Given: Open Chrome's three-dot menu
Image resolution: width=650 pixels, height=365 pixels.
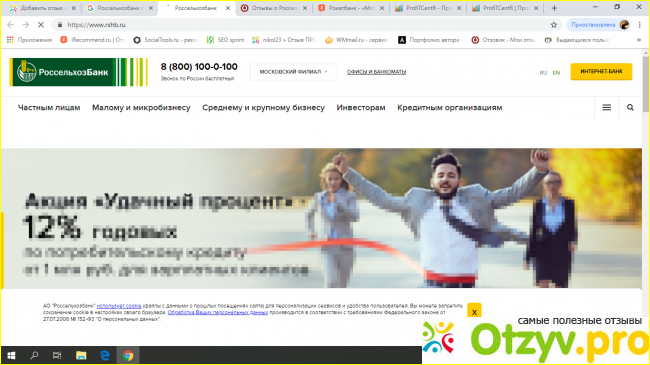Looking at the screenshot, I should 640,25.
